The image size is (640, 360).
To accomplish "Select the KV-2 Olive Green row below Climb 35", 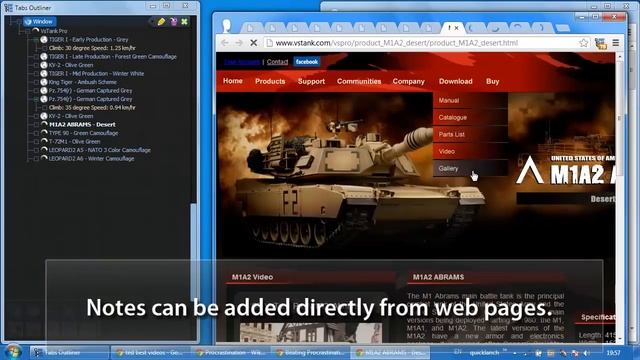I will (71, 116).
